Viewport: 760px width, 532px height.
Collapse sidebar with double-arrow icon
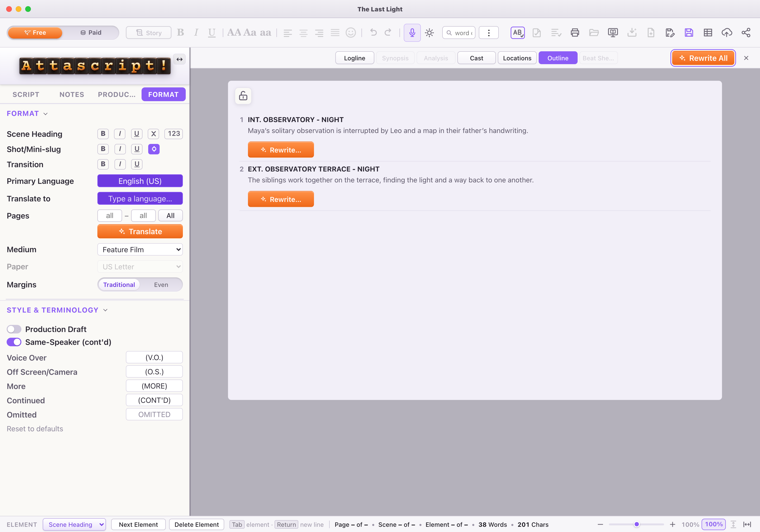click(179, 59)
